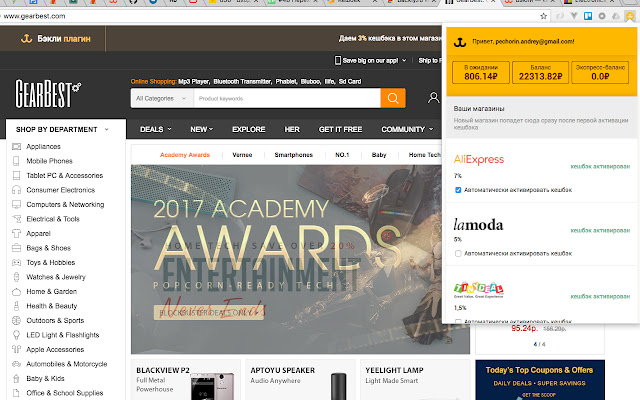640x400 pixels.
Task: Expand the NEW menu
Action: point(202,129)
